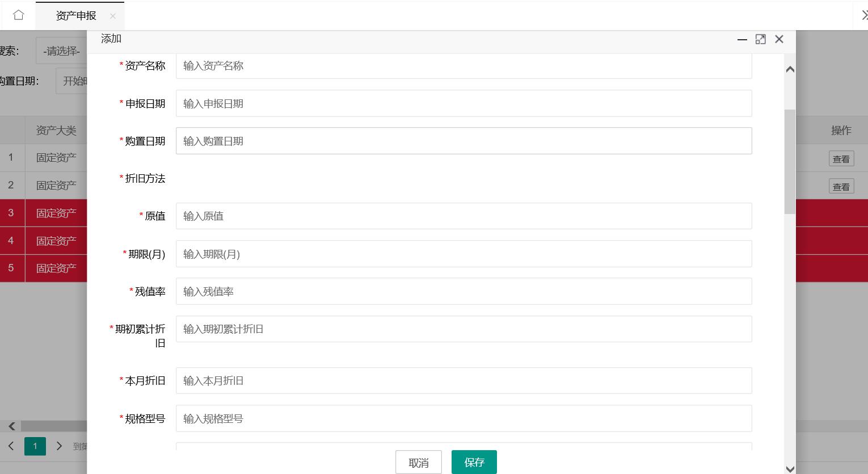The height and width of the screenshot is (474, 868).
Task: Click 取消 to cancel adding
Action: coord(418,463)
